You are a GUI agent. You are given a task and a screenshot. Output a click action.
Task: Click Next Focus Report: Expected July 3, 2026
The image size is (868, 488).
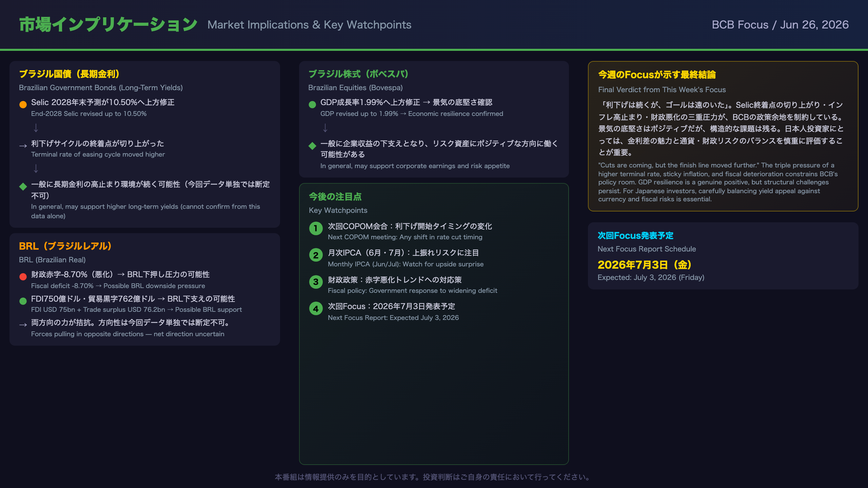(393, 318)
